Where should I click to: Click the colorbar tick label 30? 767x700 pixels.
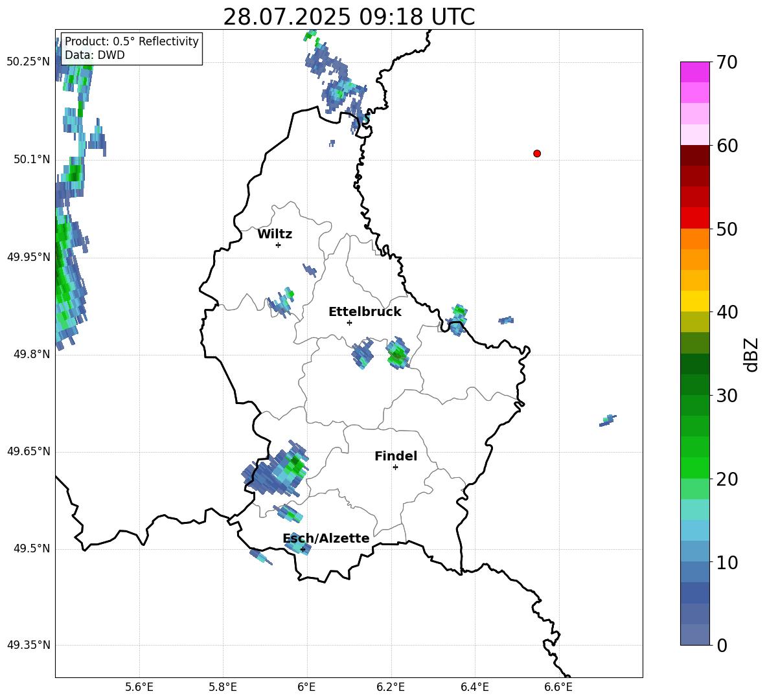(x=726, y=396)
